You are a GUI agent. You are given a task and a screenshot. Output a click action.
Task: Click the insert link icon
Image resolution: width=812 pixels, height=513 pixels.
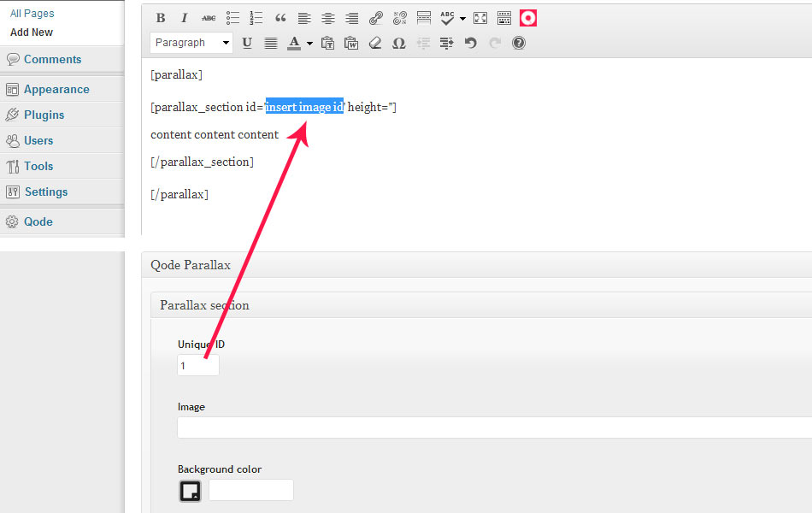(x=376, y=18)
